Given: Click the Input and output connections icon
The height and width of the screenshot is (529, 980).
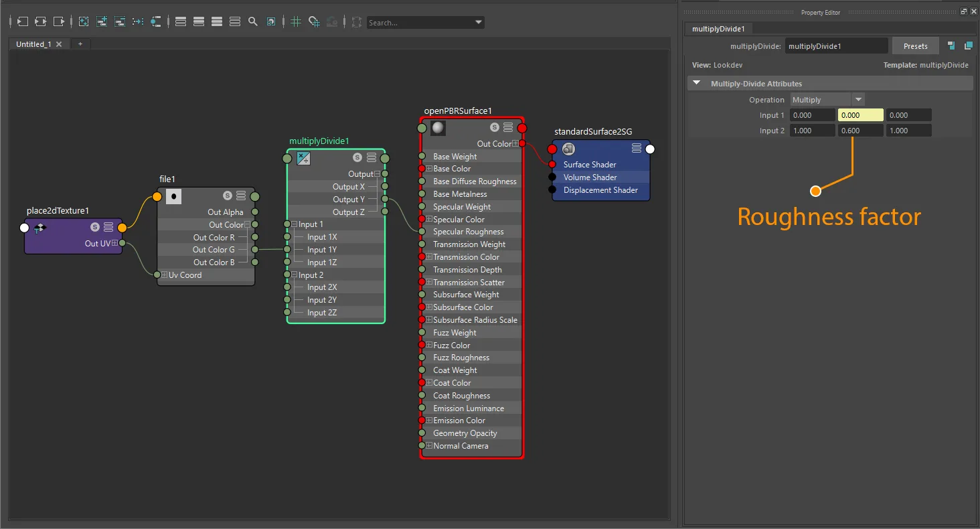Looking at the screenshot, I should [40, 21].
